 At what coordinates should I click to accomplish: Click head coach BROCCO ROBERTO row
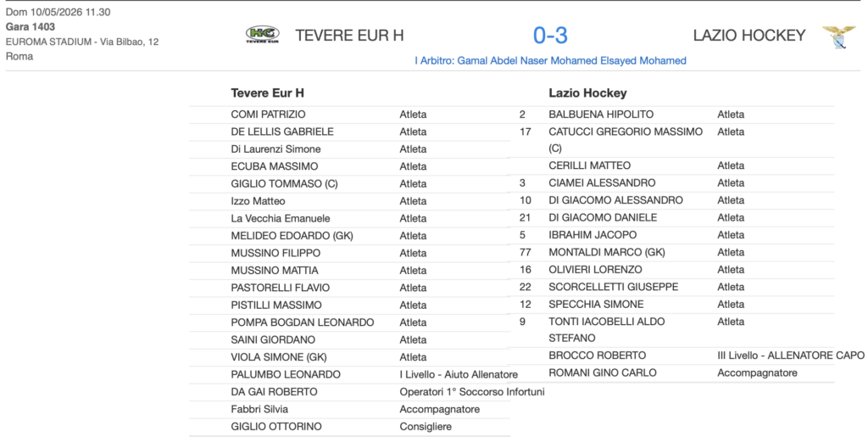click(x=687, y=356)
